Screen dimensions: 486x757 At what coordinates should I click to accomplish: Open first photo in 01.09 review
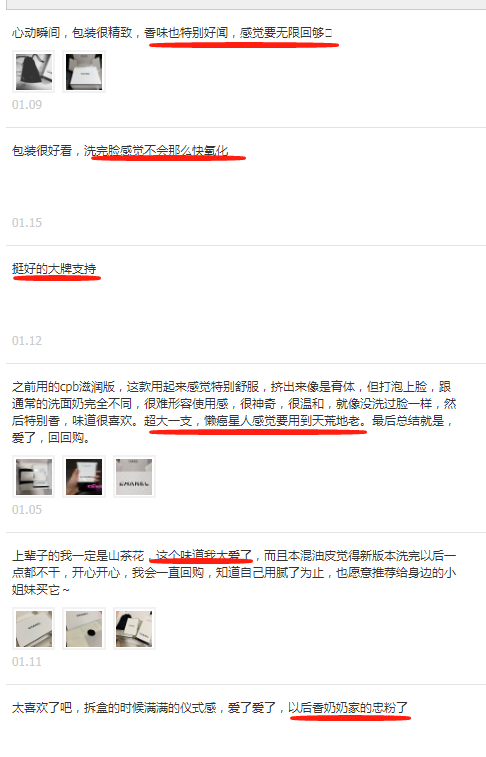point(34,72)
